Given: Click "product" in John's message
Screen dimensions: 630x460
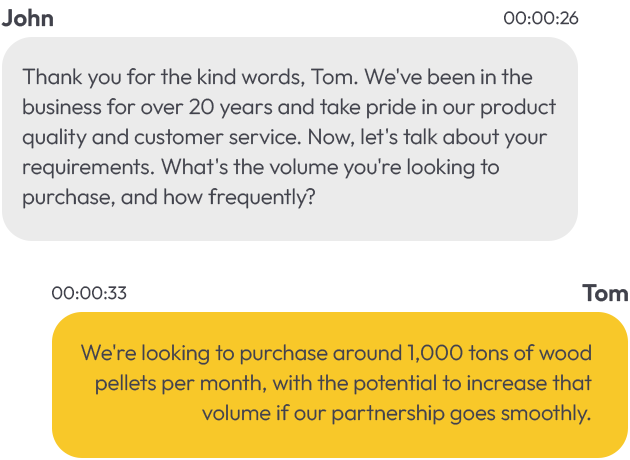Looking at the screenshot, I should (518, 107).
